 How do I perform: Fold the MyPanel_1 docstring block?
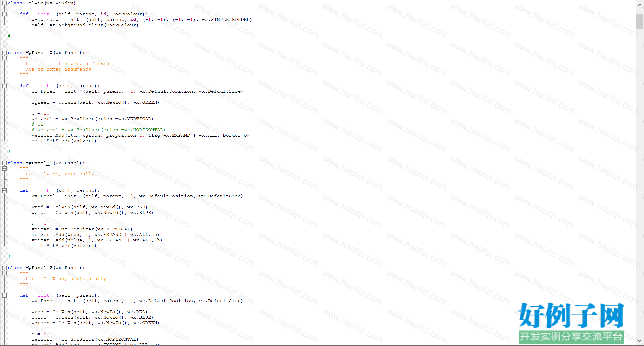point(5,168)
